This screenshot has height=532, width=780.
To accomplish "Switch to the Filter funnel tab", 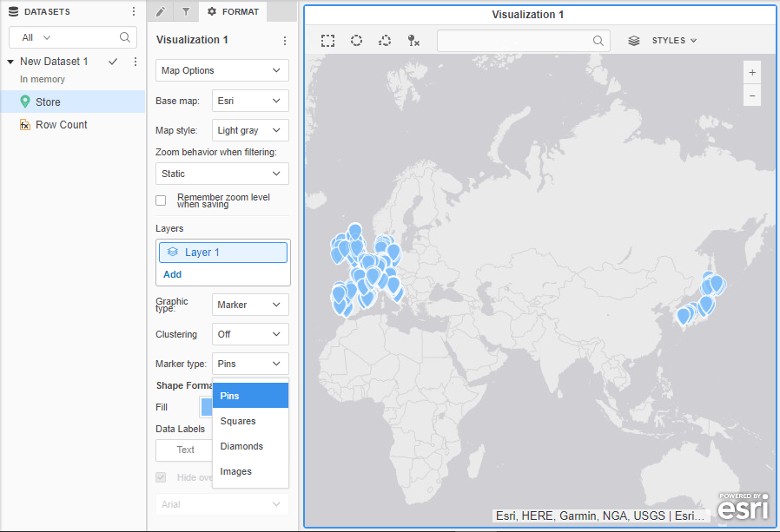I will [x=186, y=11].
